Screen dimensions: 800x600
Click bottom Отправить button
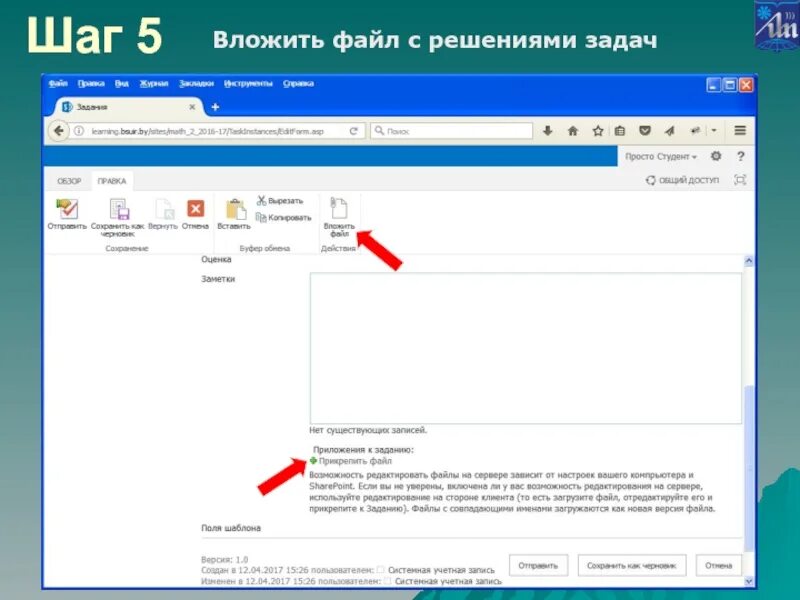point(538,565)
